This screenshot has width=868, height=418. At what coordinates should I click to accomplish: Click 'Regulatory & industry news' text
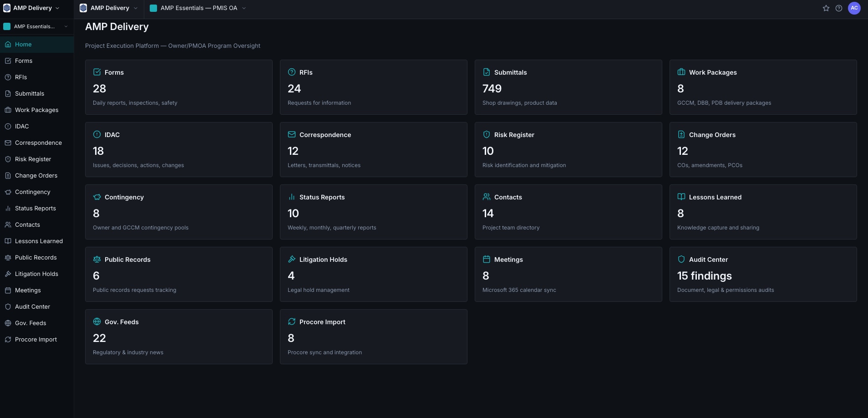[128, 352]
